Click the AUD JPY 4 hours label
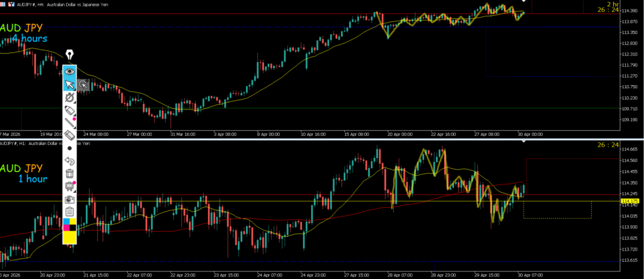 pos(25,33)
